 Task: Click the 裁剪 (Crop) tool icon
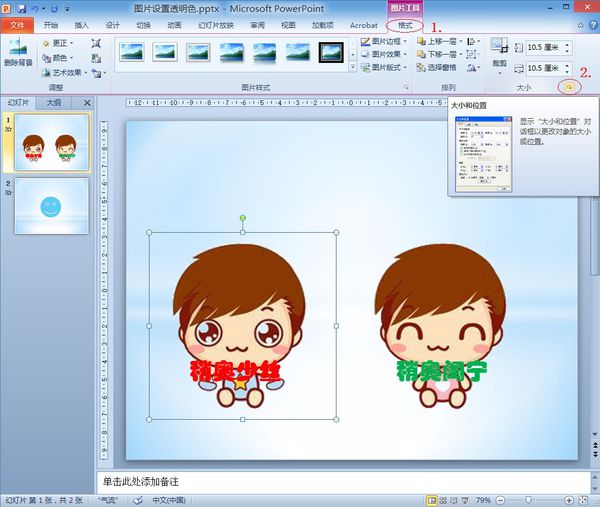[x=499, y=46]
